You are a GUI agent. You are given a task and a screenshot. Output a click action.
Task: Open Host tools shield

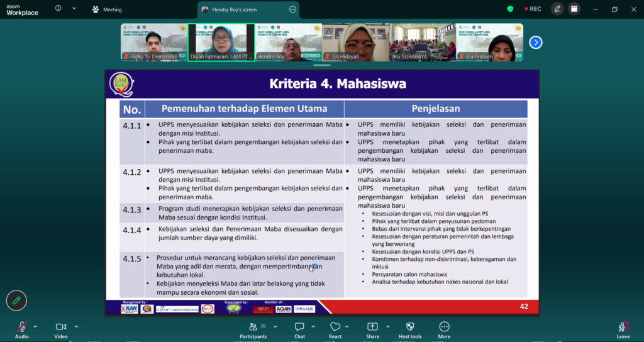410,330
